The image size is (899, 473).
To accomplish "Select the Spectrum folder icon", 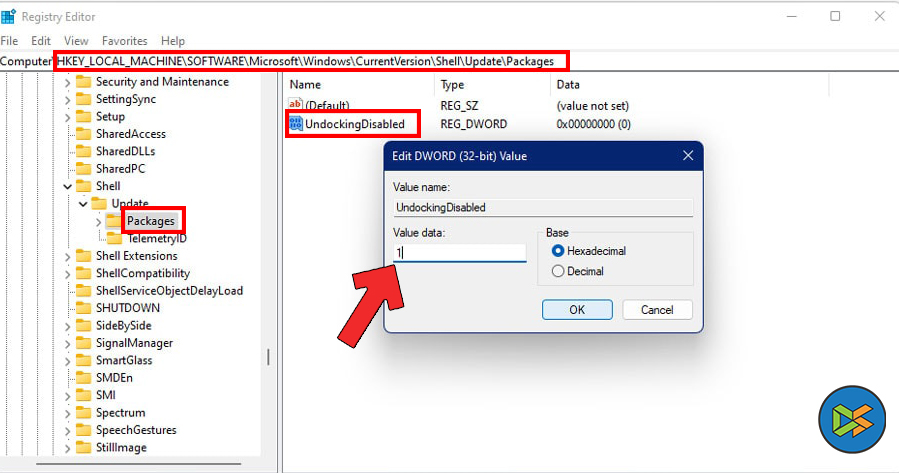I will tap(84, 412).
